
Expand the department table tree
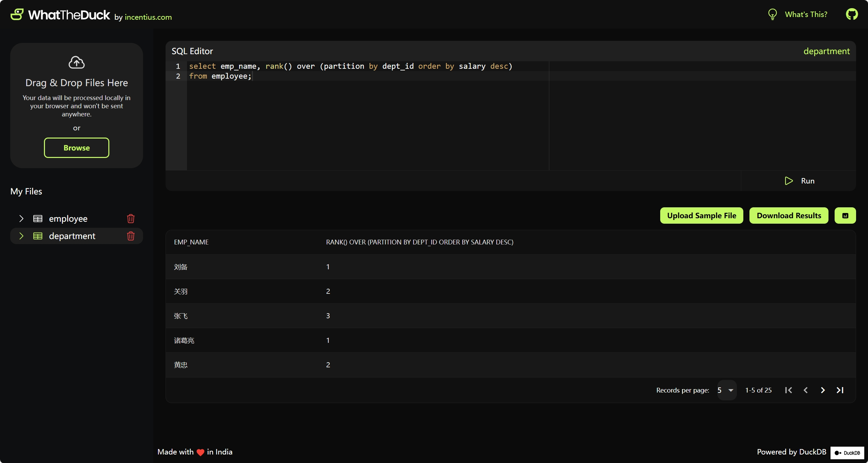pyautogui.click(x=21, y=236)
